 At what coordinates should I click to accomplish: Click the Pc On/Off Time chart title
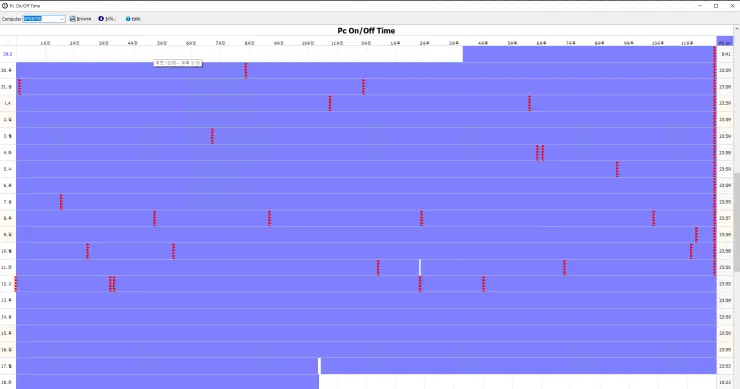coord(366,31)
